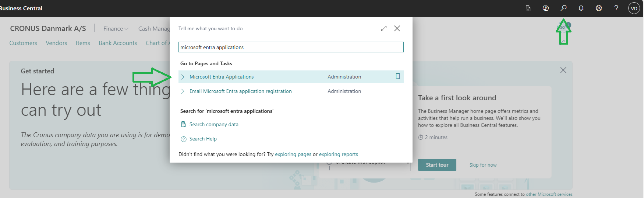The height and width of the screenshot is (198, 644).
Task: Open the Cash Management menu
Action: pos(154,28)
